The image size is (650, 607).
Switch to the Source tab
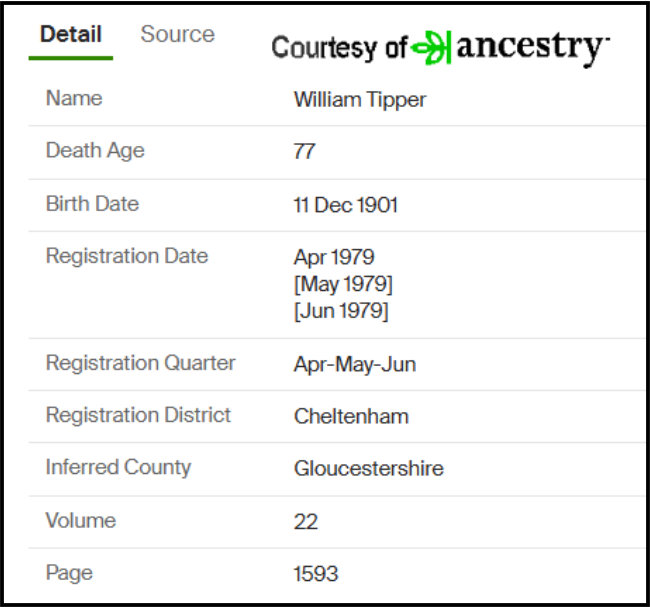pos(177,34)
